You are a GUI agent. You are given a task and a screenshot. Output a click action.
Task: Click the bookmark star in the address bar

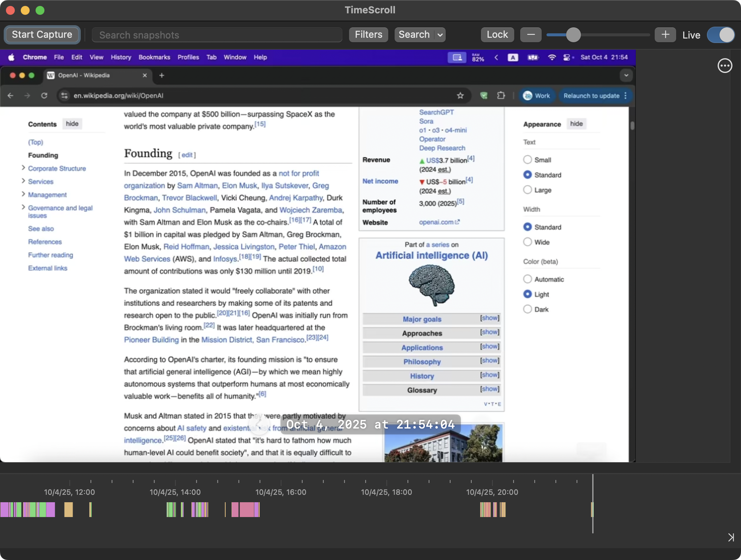click(x=461, y=95)
